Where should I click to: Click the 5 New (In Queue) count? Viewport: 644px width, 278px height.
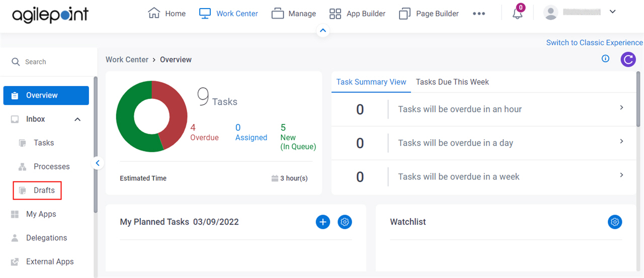coord(298,137)
